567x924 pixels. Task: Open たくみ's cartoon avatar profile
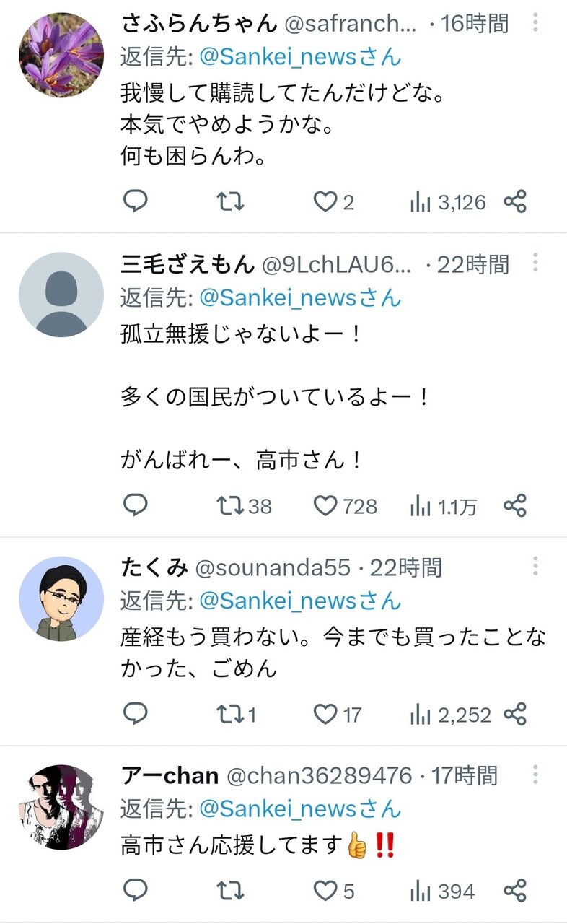click(x=61, y=598)
